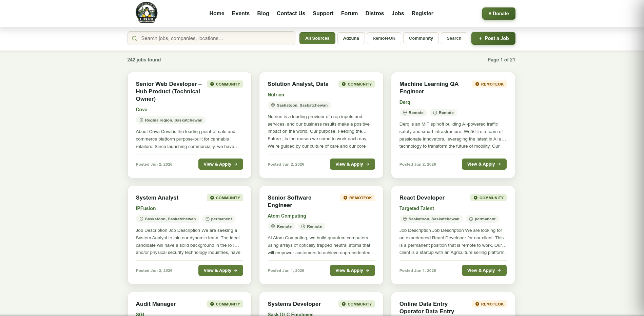Filter jobs by Adzuna source

(x=351, y=38)
